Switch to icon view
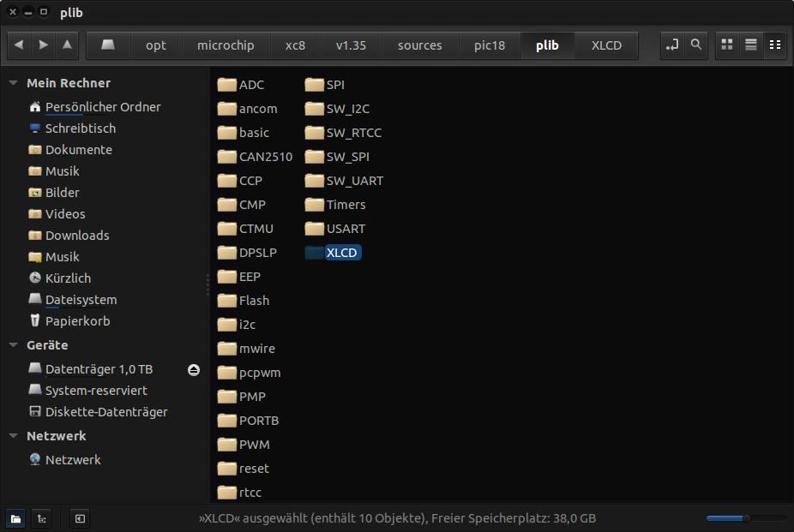Viewport: 794px width, 532px height. click(x=727, y=45)
